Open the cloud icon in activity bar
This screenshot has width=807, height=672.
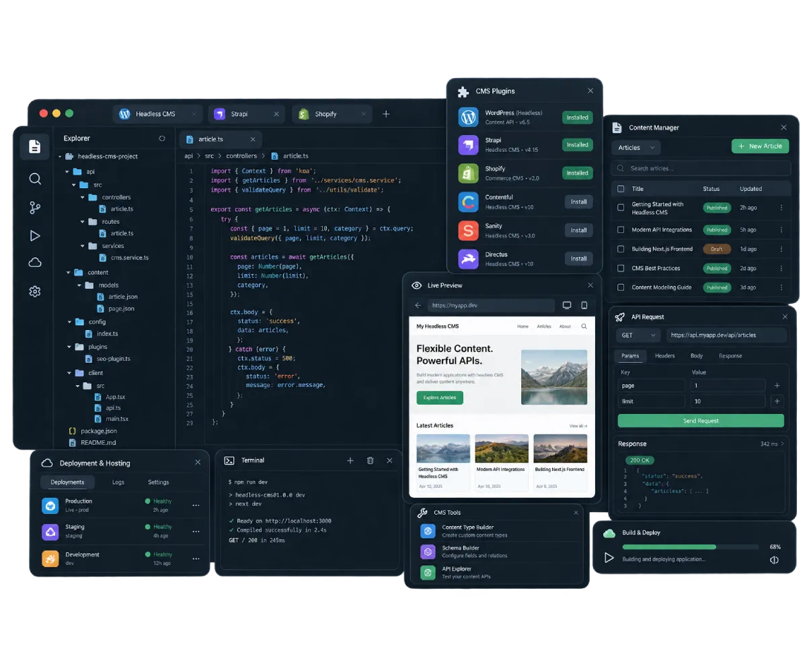35,263
